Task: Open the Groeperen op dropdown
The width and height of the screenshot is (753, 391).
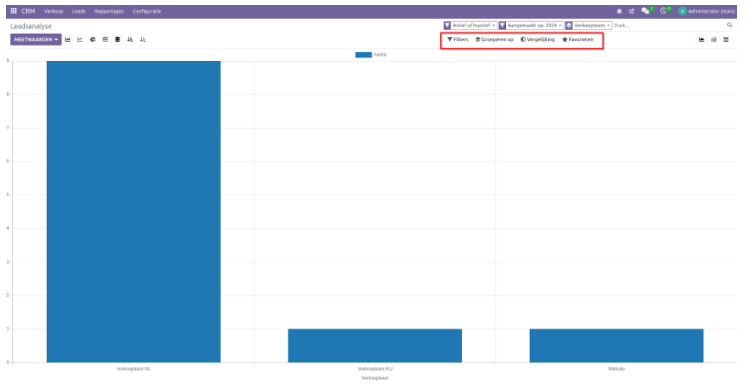Action: click(495, 39)
